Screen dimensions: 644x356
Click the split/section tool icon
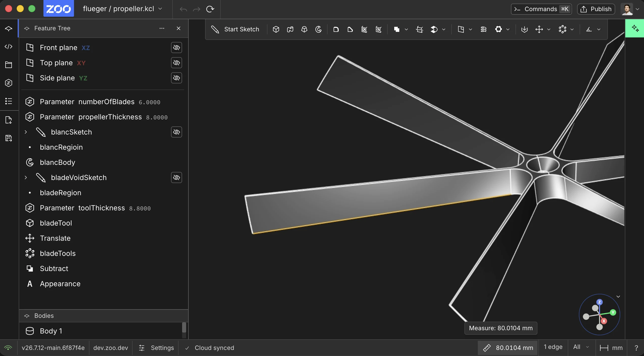(419, 29)
